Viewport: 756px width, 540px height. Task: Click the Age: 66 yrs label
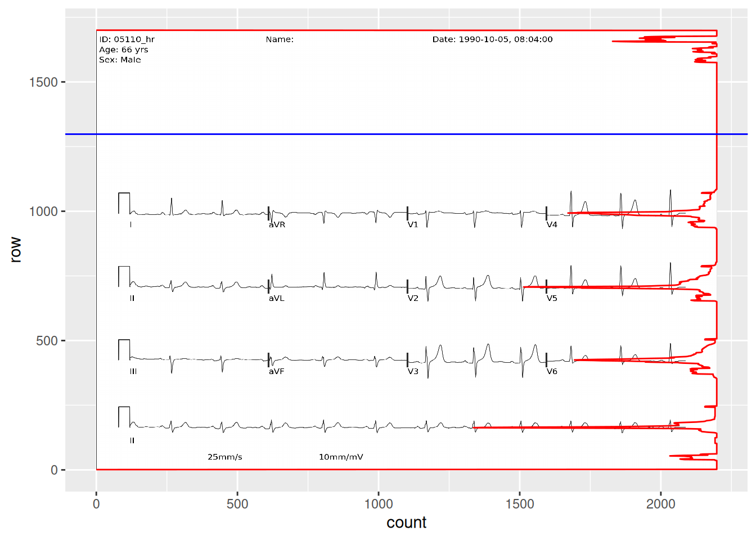coord(123,49)
